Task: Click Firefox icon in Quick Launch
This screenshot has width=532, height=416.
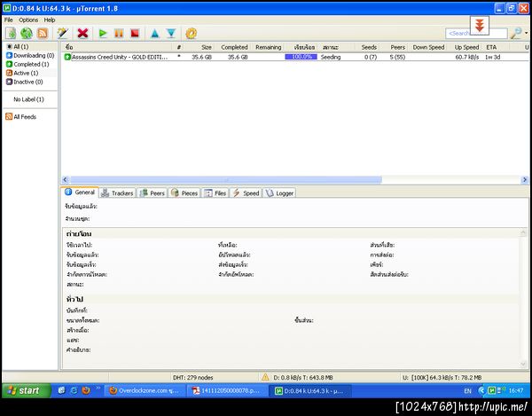Action: [x=86, y=390]
